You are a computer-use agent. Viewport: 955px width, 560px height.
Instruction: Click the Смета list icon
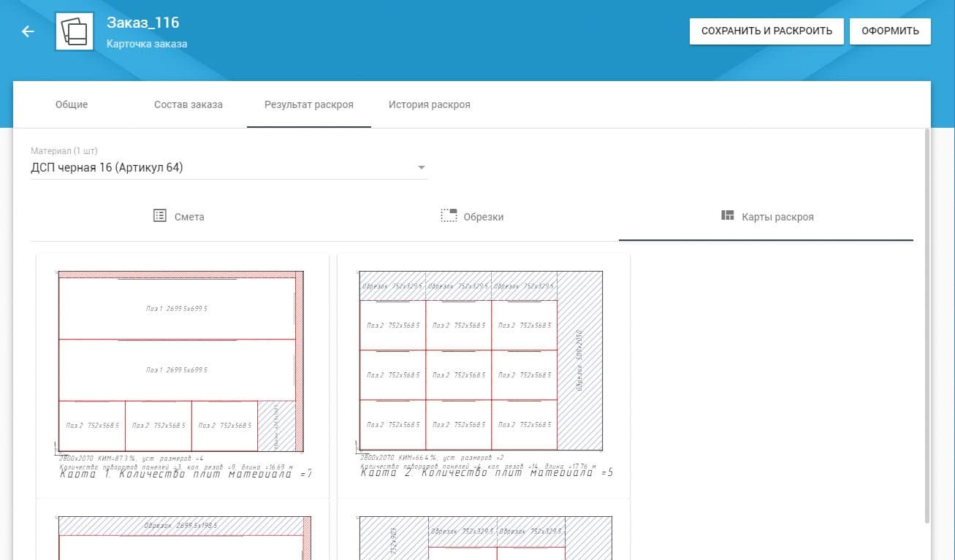click(x=160, y=216)
